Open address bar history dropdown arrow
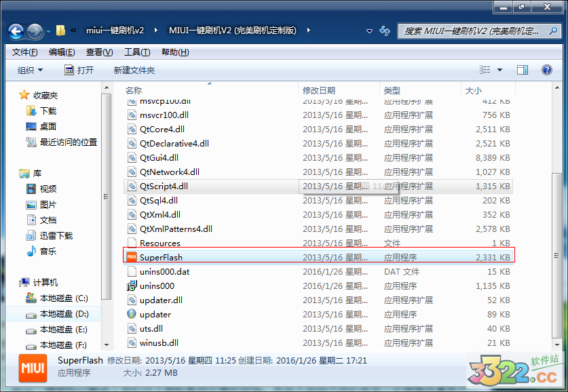This screenshot has width=568, height=392. [x=369, y=31]
